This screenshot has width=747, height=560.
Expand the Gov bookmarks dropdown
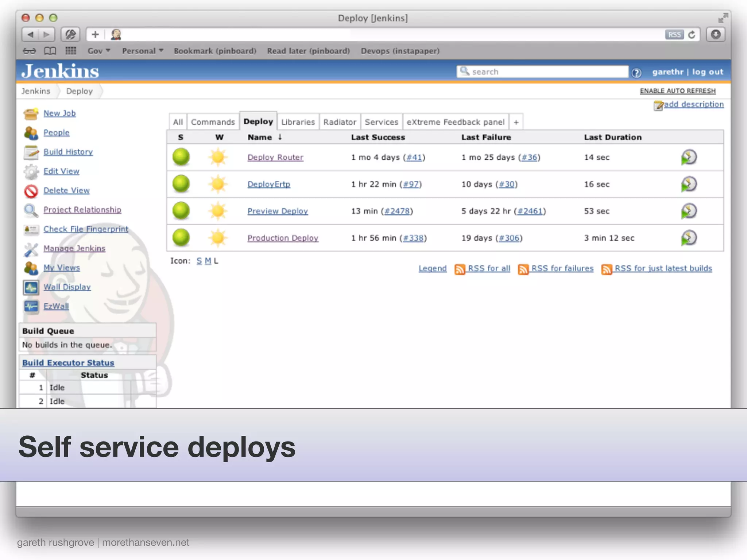[x=98, y=51]
